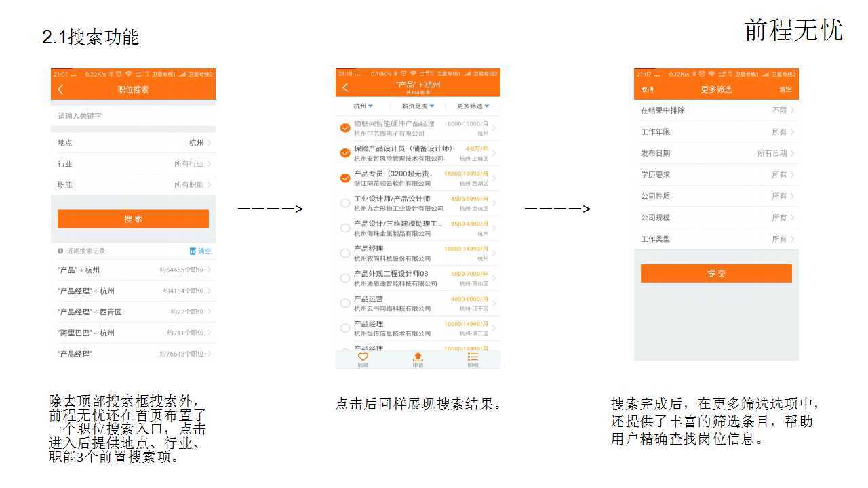This screenshot has width=868, height=488.
Task: Check the 产品经理 job at 杭州数简科技
Action: point(345,253)
